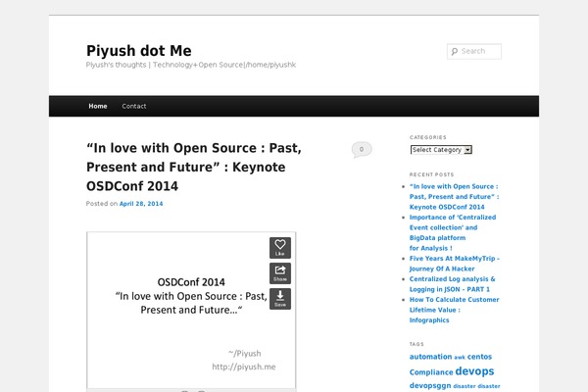
Task: Open recent post Five Years At MakeMyTrip
Action: [454, 264]
